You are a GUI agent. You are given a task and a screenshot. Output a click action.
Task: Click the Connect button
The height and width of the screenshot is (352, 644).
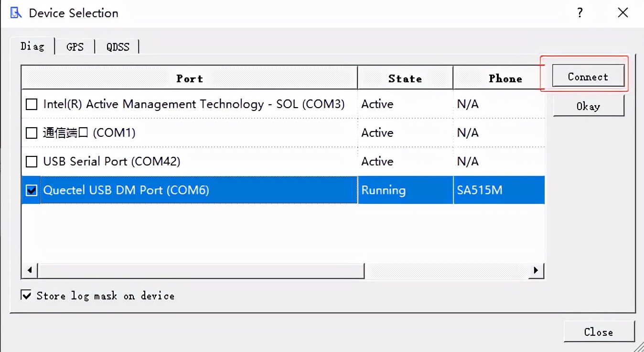click(588, 76)
